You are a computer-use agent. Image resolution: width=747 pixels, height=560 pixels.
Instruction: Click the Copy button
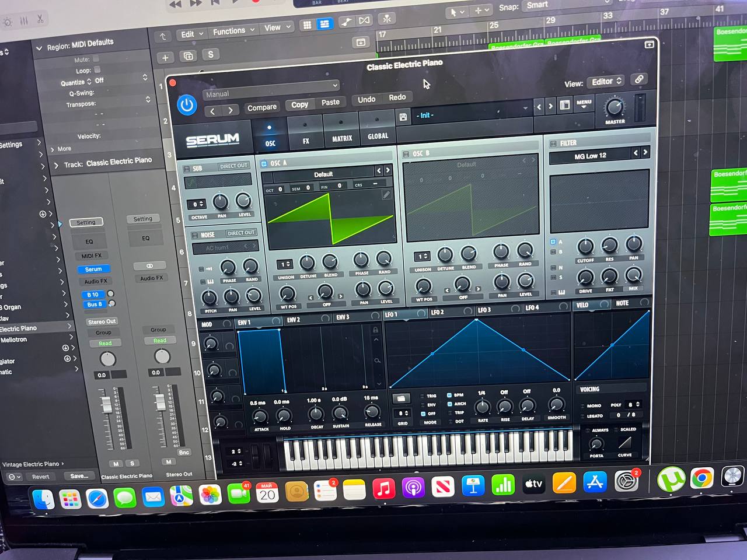(299, 104)
